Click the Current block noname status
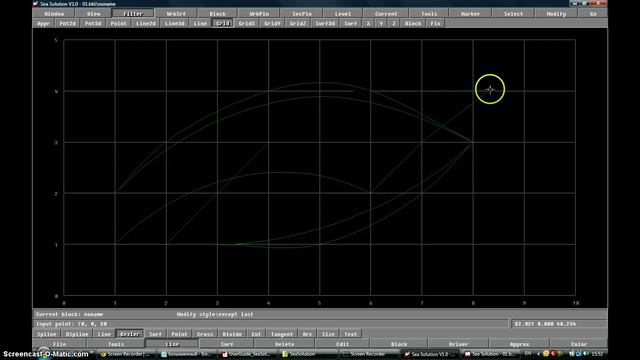Image resolution: width=640 pixels, height=360 pixels. (x=69, y=314)
